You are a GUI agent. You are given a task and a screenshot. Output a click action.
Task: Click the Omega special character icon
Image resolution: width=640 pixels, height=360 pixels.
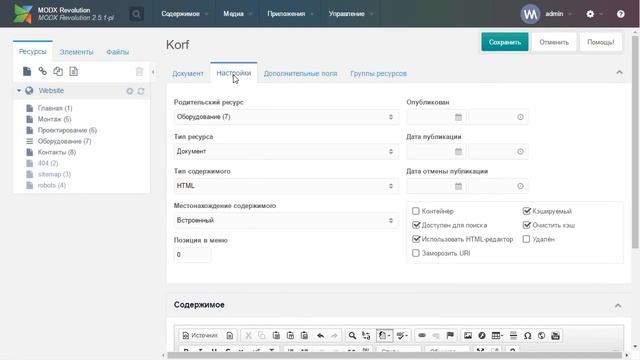click(x=527, y=336)
